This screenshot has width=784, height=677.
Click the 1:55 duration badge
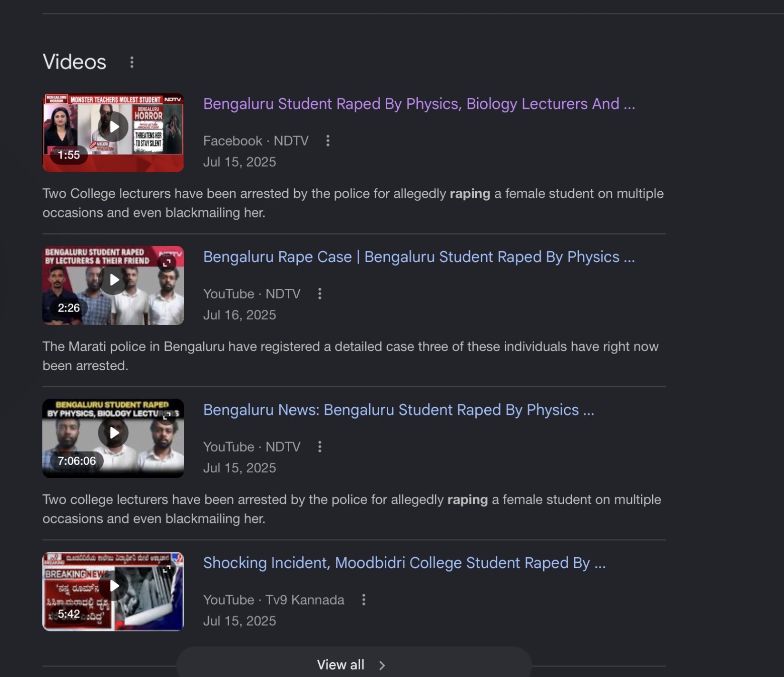[x=69, y=155]
